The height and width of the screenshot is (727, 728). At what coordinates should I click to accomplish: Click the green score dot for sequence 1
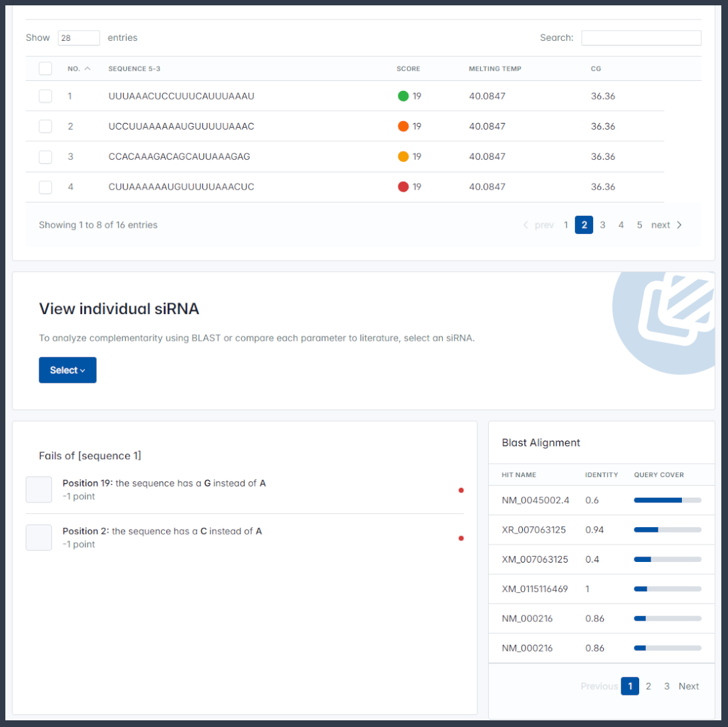tap(403, 96)
